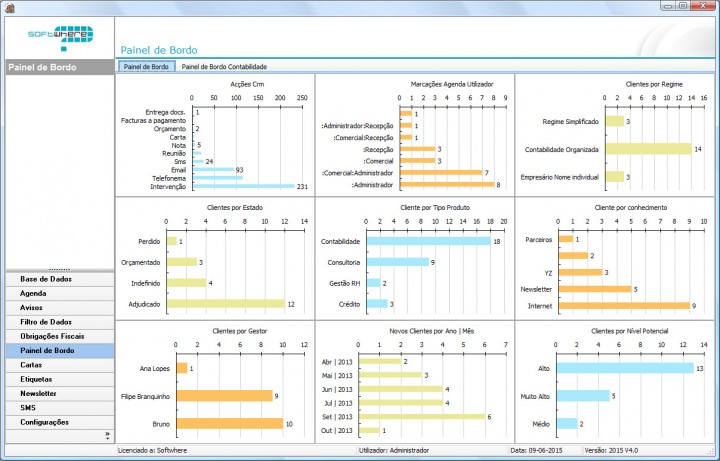This screenshot has height=461, width=720.
Task: Click the Acções Crm chart title
Action: click(x=247, y=84)
